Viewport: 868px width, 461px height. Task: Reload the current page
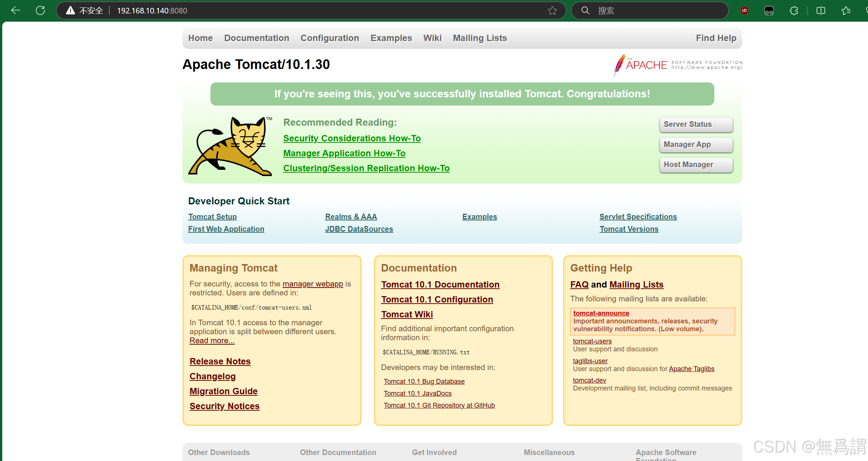click(x=40, y=10)
